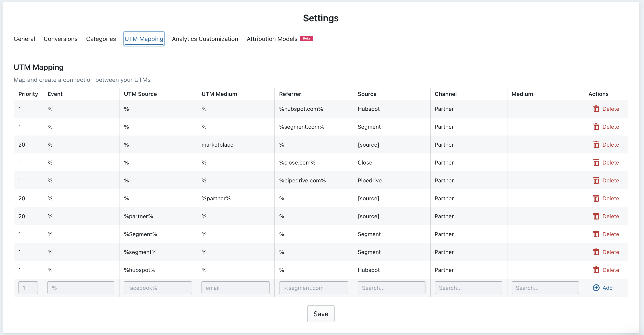Screen dimensions: 644x335
Task: Click the UTM Mapping section heading
Action: point(39,67)
